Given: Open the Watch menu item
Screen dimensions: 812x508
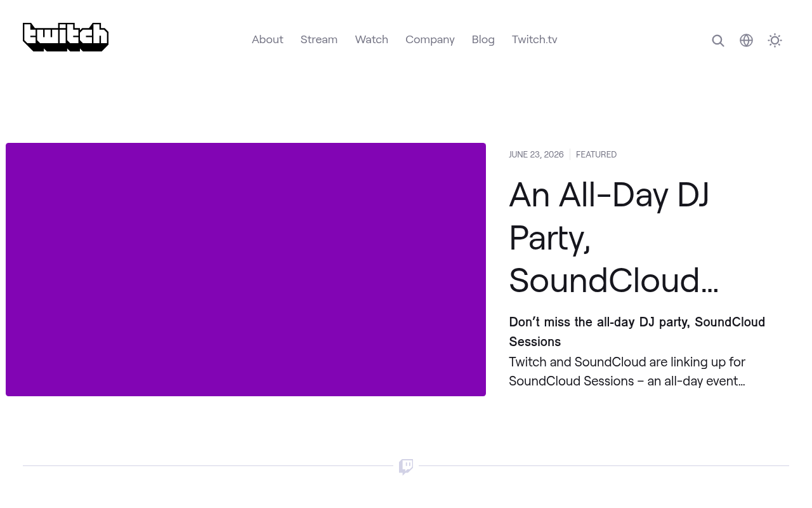Looking at the screenshot, I should point(372,39).
